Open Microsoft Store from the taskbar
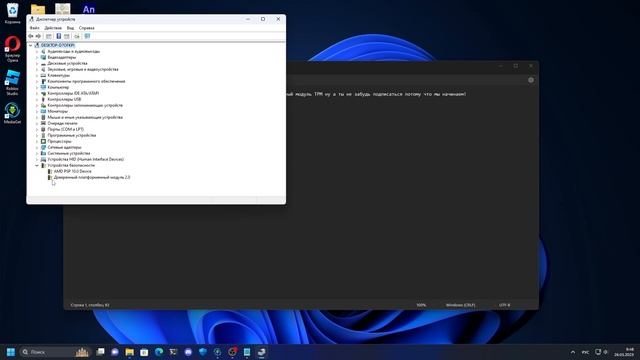The height and width of the screenshot is (360, 640). pos(144,352)
